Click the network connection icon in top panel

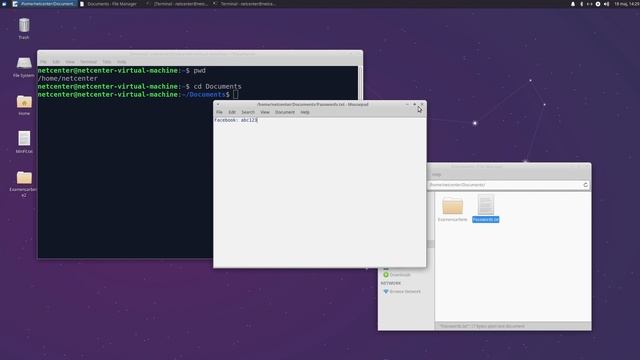[589, 4]
